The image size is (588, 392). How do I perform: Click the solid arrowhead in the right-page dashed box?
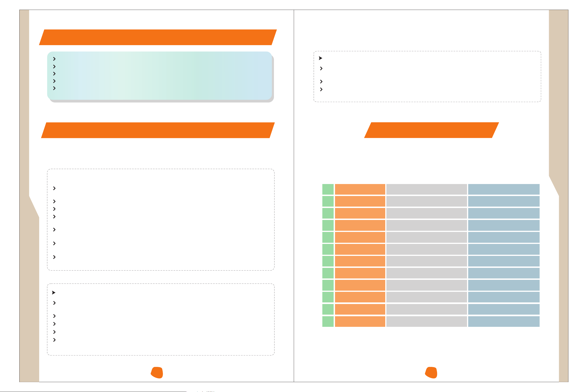coord(320,58)
